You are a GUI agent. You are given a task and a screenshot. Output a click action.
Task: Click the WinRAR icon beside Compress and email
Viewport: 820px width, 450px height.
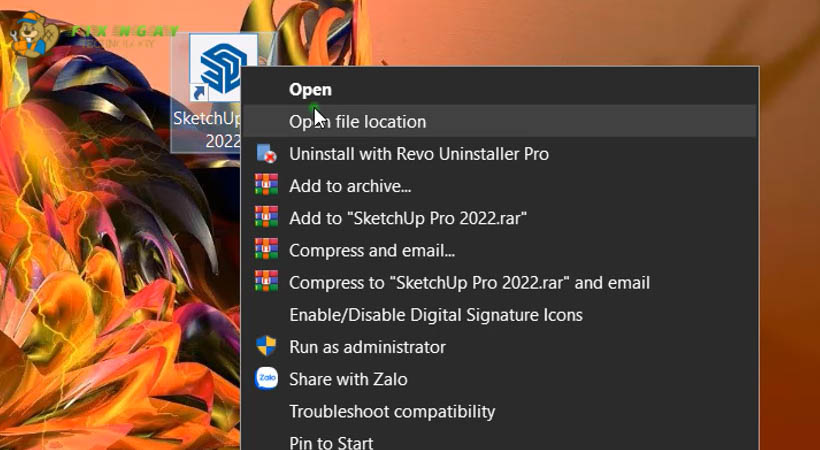coord(266,250)
